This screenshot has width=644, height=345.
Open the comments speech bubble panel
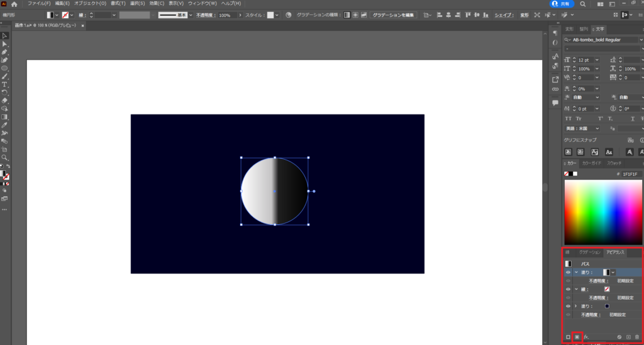[555, 103]
